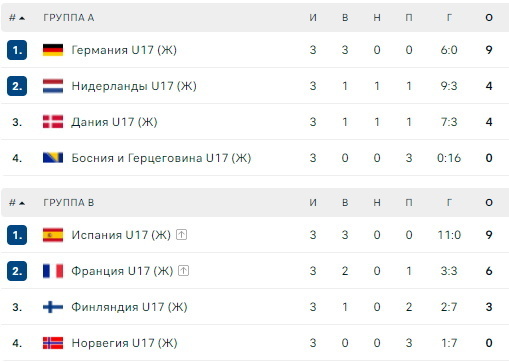Click the Spain flag icon
The width and height of the screenshot is (509, 363).
tap(53, 235)
